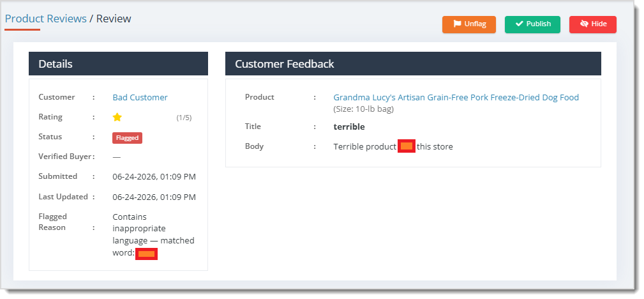644x299 pixels.
Task: Click the Rating label
Action: tap(50, 117)
